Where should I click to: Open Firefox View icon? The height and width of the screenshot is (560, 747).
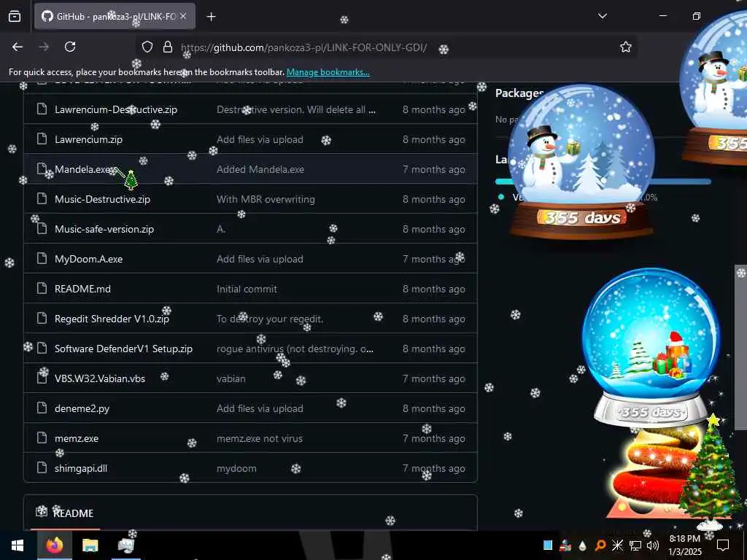point(15,17)
